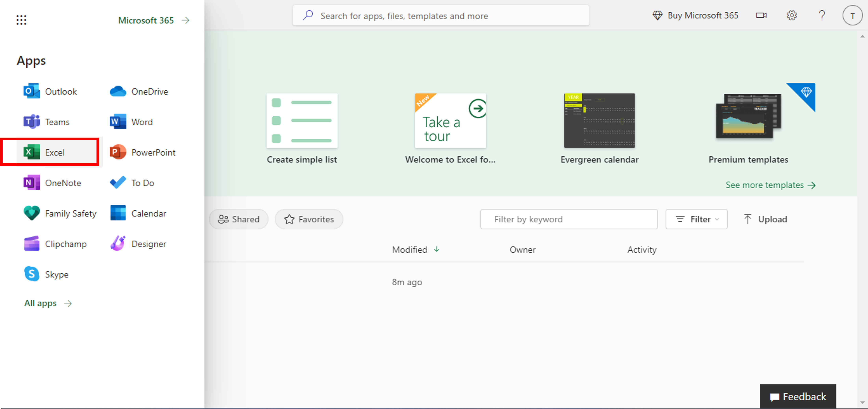This screenshot has width=868, height=409.
Task: Open OneNote from the app launcher
Action: [x=32, y=183]
